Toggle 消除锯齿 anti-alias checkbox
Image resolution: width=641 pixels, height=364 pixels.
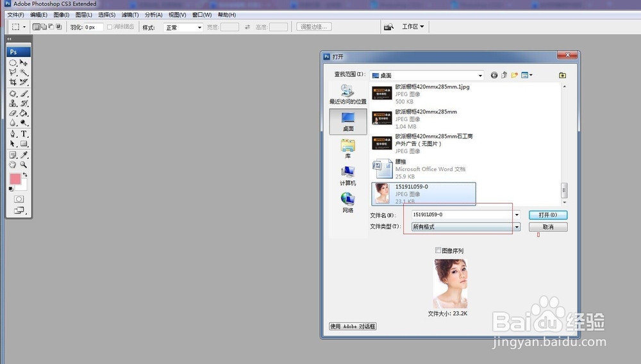[x=110, y=27]
